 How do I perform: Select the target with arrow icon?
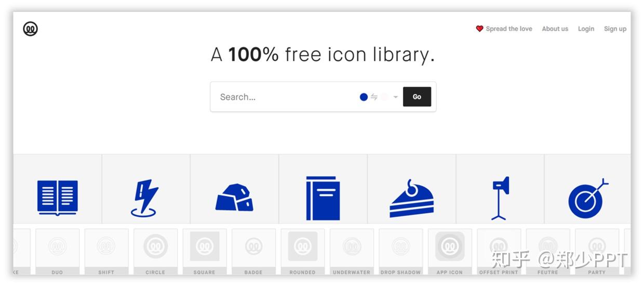tap(588, 198)
